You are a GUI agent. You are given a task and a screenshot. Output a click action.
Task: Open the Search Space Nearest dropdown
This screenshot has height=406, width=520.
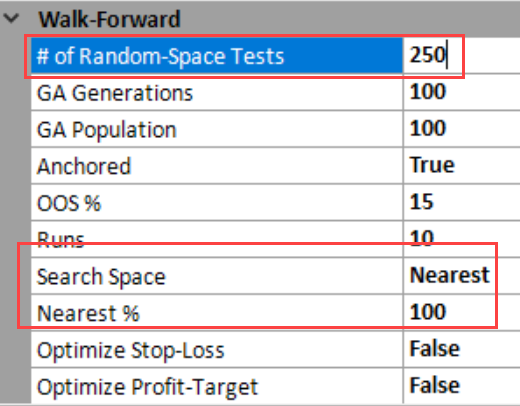pyautogui.click(x=462, y=276)
